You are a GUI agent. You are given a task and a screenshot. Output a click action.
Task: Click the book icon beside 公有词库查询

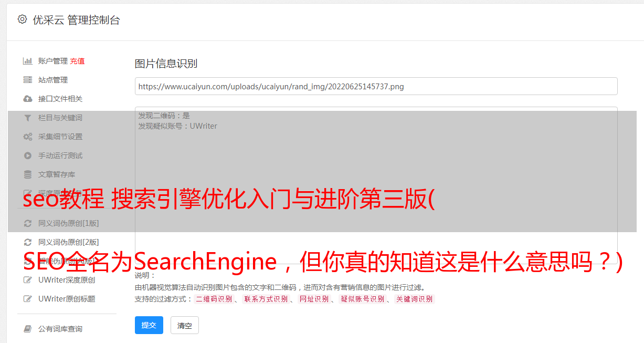(28, 329)
